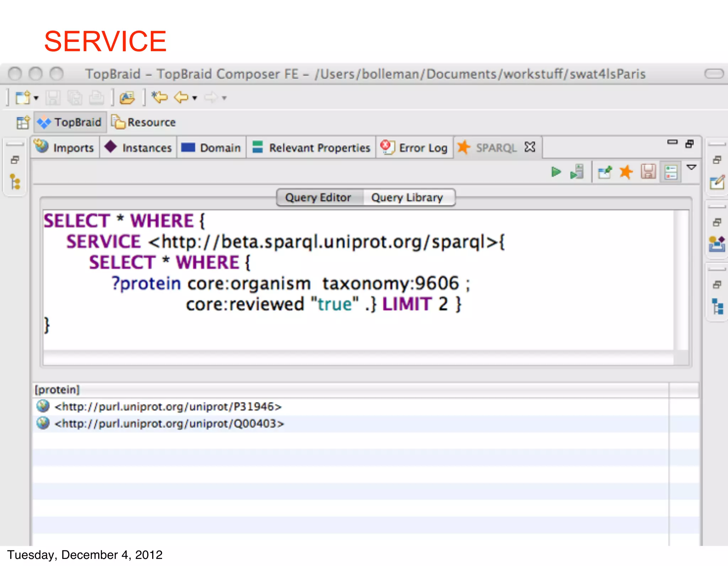
Task: Switch to the Query Library mode
Action: (x=407, y=198)
